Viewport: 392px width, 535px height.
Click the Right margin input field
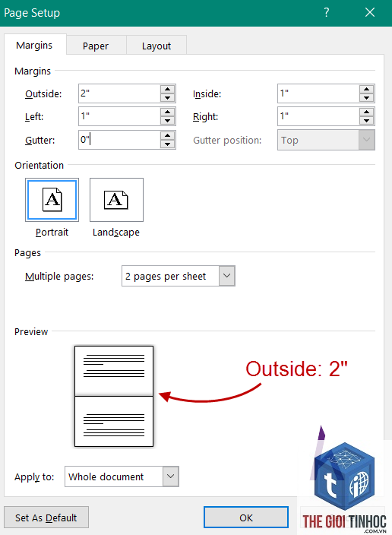[318, 116]
